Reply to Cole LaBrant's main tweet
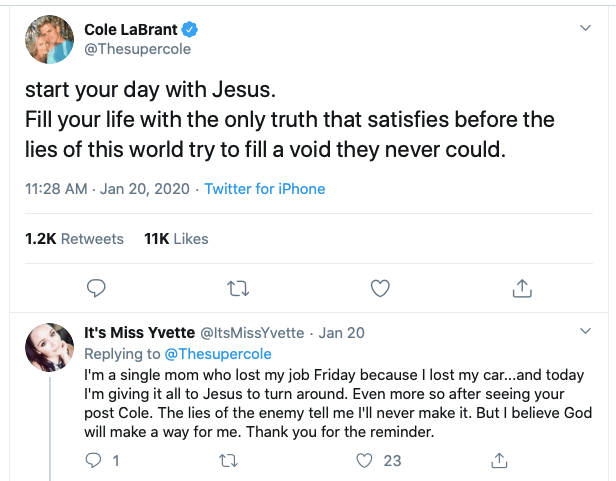The width and height of the screenshot is (616, 481). (x=96, y=289)
